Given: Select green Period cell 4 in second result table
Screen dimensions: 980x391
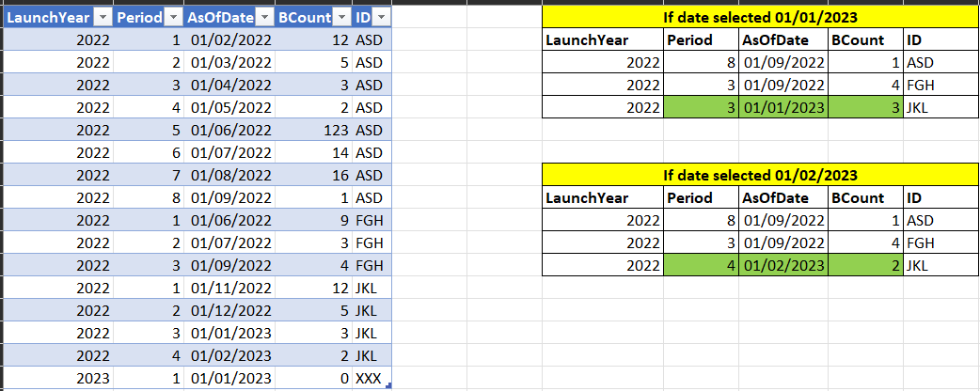Looking at the screenshot, I should [x=701, y=265].
